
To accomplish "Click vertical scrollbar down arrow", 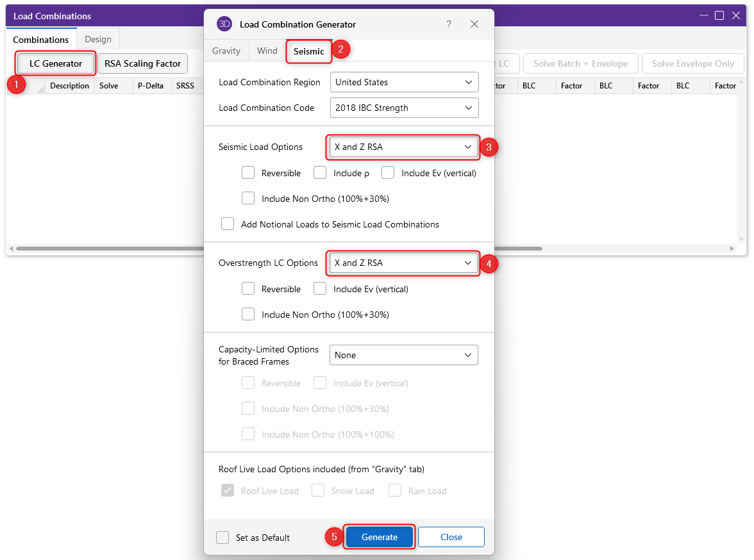I will click(741, 240).
